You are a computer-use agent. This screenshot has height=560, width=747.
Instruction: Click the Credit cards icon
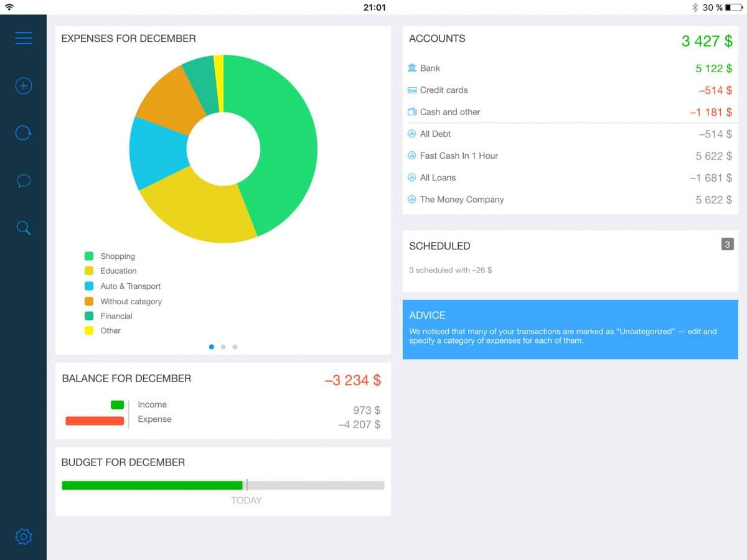412,90
